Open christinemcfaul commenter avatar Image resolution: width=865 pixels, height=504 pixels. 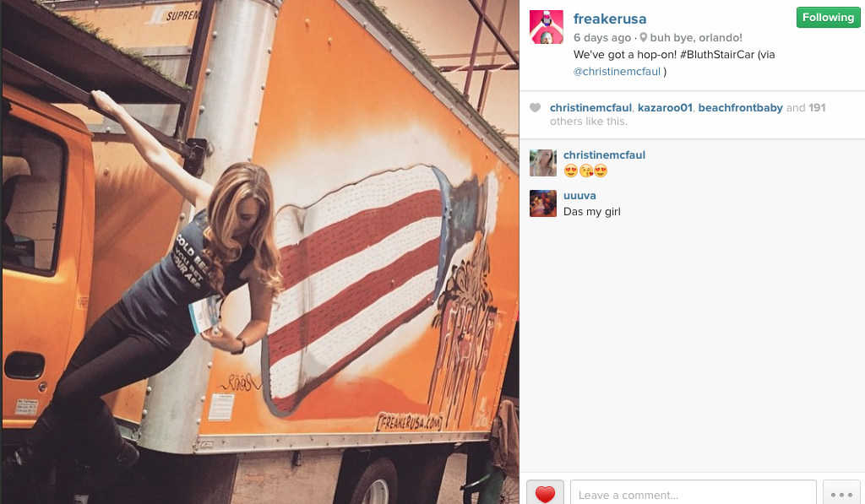click(543, 163)
